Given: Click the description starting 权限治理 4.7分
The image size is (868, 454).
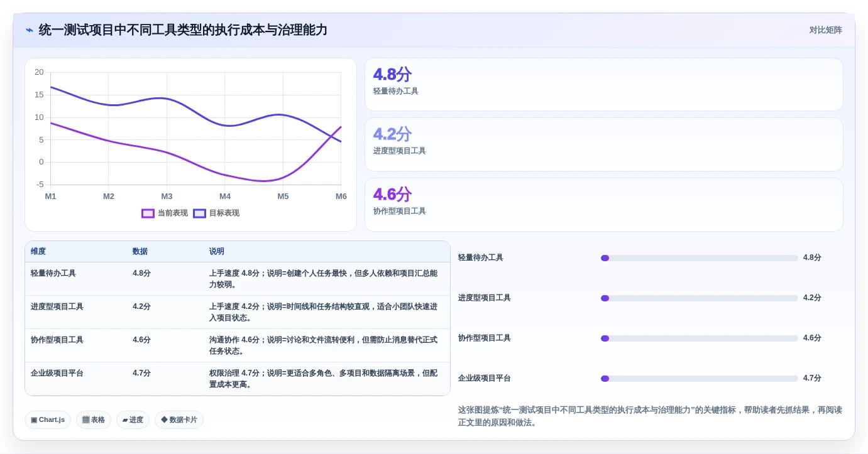Looking at the screenshot, I should tap(324, 379).
